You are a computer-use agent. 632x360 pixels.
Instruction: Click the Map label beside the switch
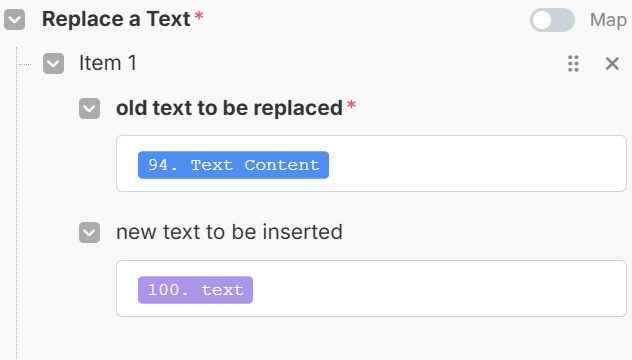coord(608,20)
